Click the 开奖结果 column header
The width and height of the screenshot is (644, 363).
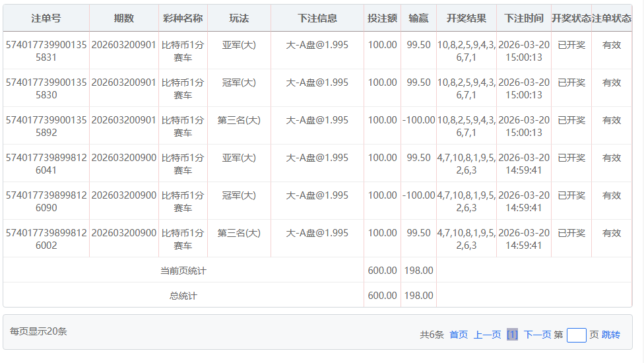point(466,18)
